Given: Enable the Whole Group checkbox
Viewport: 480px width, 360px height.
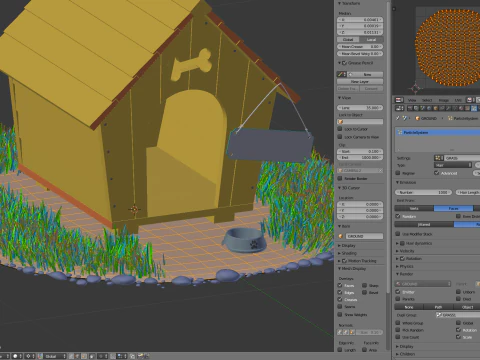Looking at the screenshot, I should click(x=398, y=323).
